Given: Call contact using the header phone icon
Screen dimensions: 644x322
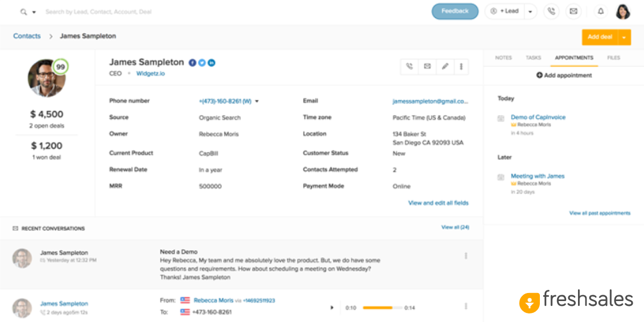Looking at the screenshot, I should pyautogui.click(x=409, y=67).
